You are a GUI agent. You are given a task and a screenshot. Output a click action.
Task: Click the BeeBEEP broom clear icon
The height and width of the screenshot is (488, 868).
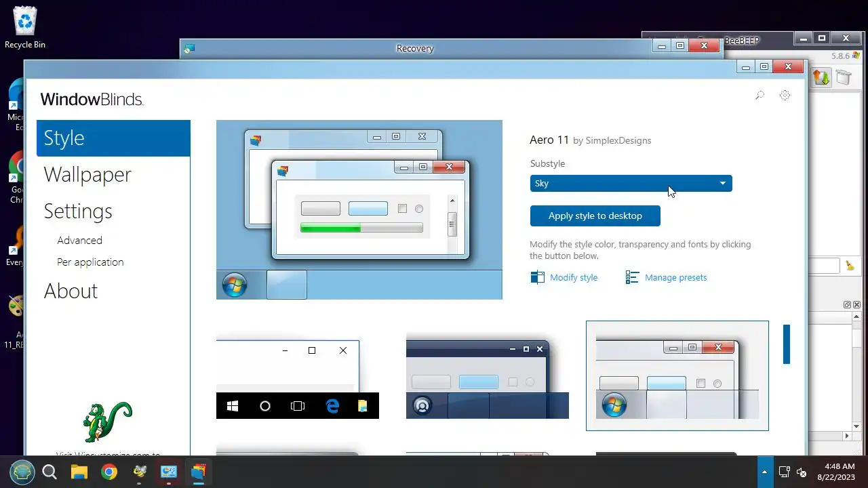tap(850, 266)
